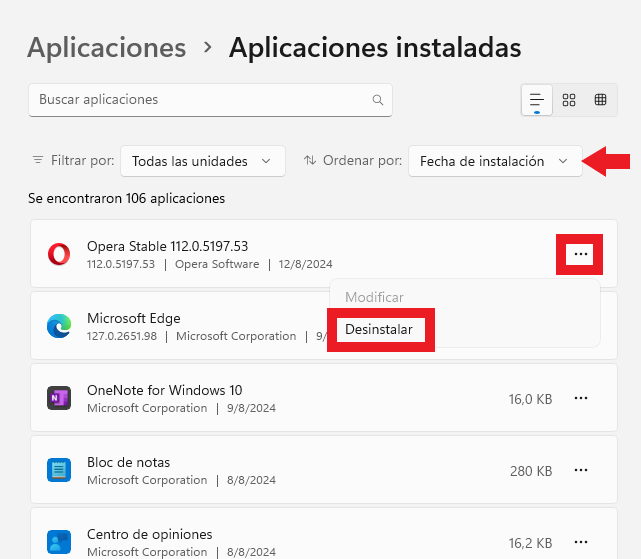The image size is (641, 559).
Task: Open more options for Opera Stable
Action: coord(580,254)
